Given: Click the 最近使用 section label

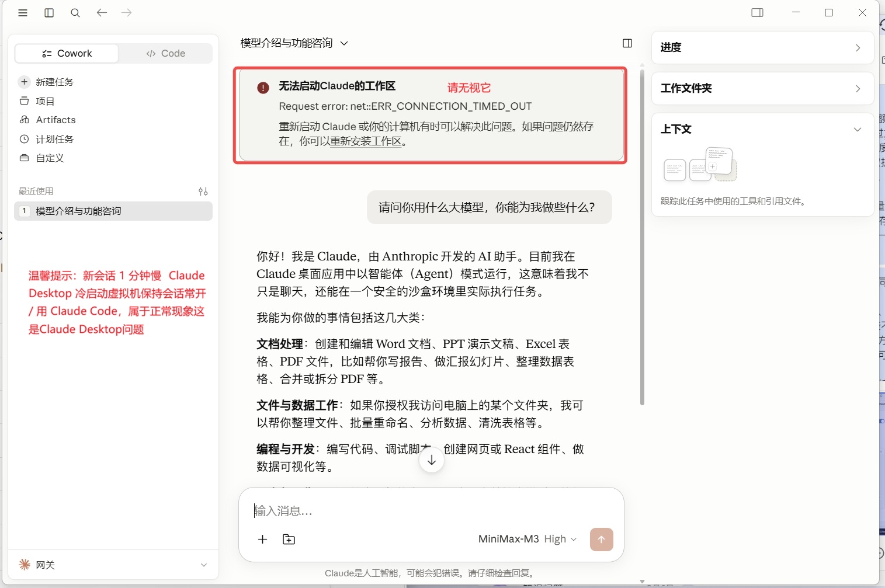Looking at the screenshot, I should [x=36, y=191].
